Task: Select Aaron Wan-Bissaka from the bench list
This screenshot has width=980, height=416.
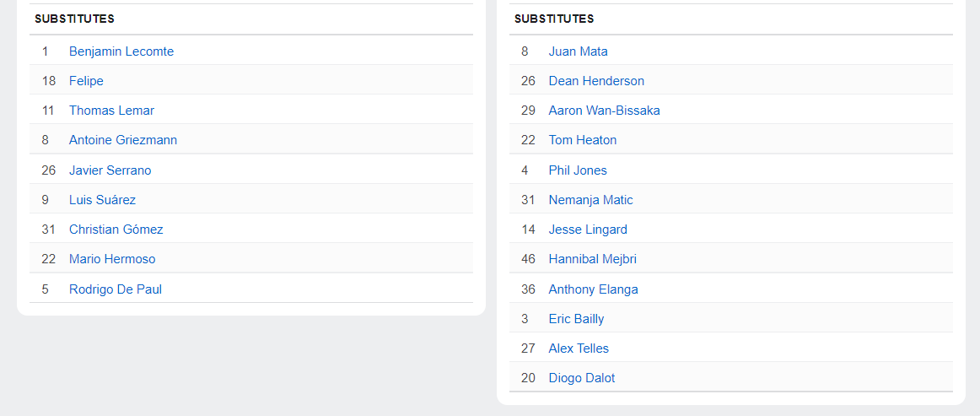Action: 604,111
